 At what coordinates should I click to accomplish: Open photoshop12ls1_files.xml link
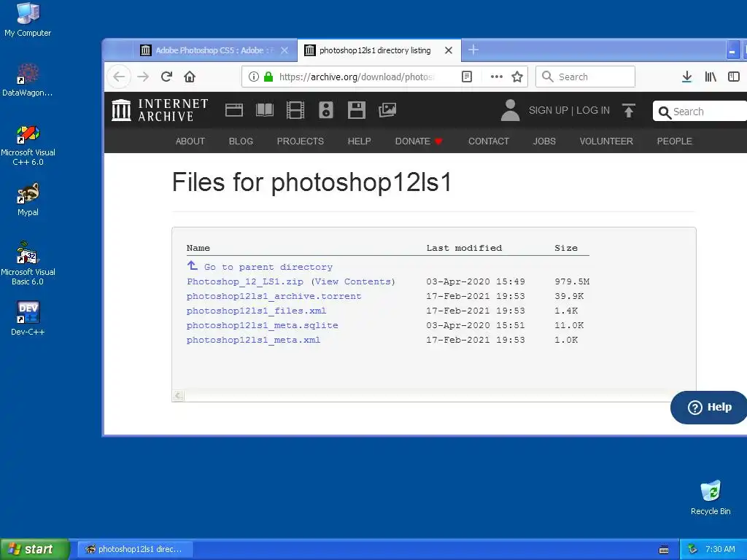pos(256,311)
